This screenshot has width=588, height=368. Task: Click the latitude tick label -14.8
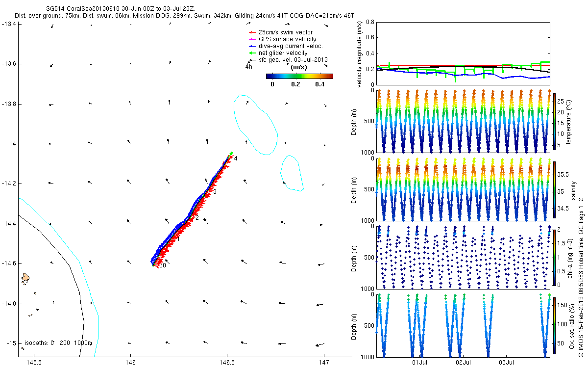[9, 304]
